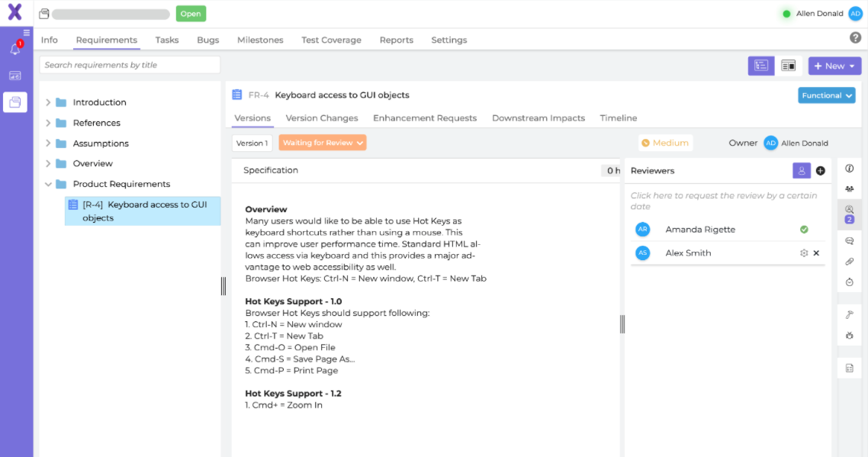Image resolution: width=868 pixels, height=457 pixels.
Task: Click the help question mark icon
Action: (854, 39)
